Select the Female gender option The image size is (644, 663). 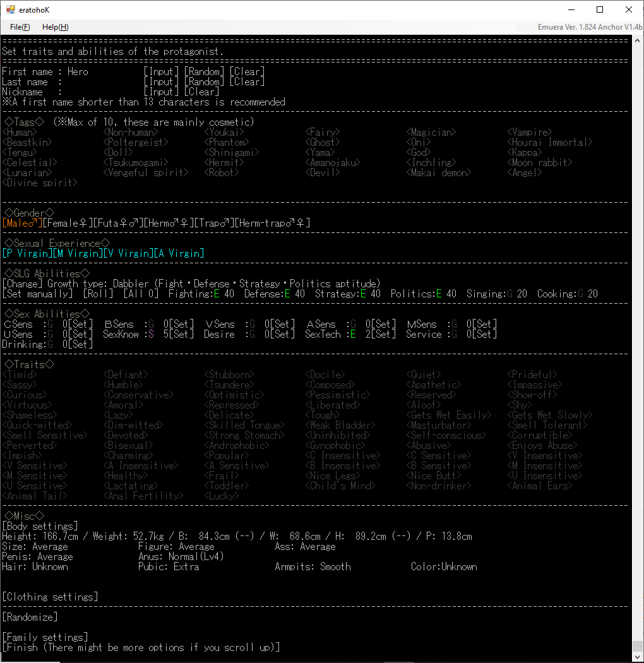68,224
